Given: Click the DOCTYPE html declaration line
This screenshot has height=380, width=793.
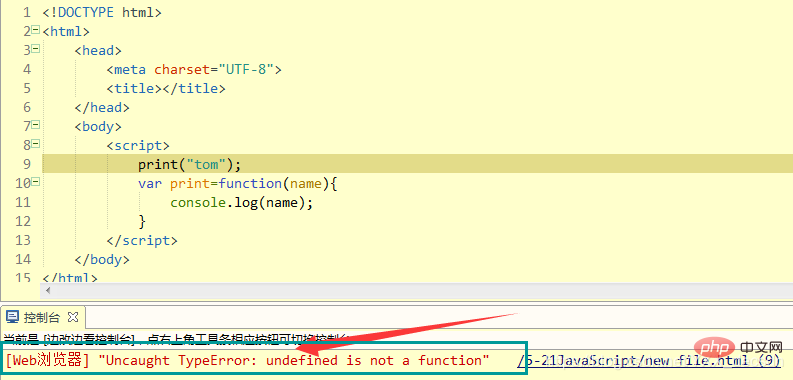Looking at the screenshot, I should pyautogui.click(x=102, y=12).
